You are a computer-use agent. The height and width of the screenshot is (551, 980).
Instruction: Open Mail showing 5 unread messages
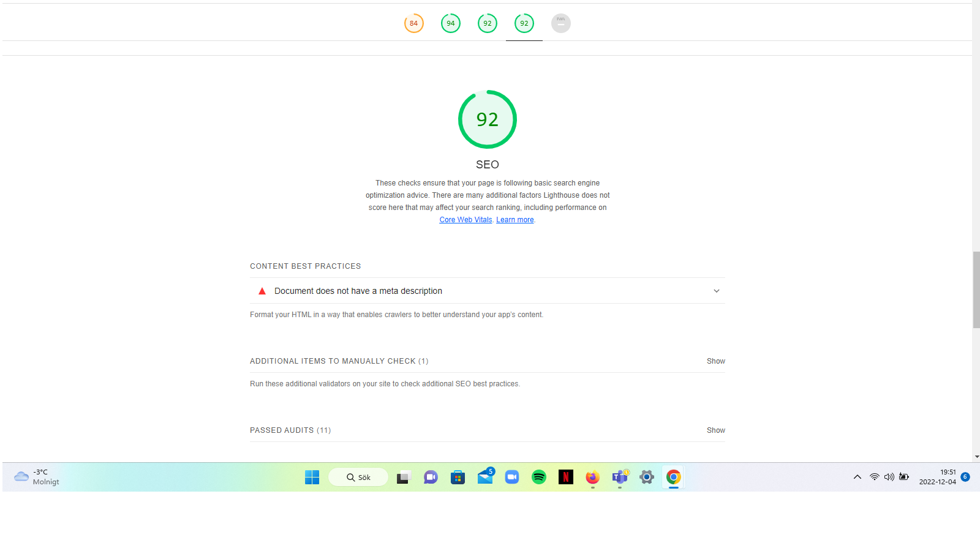[484, 477]
